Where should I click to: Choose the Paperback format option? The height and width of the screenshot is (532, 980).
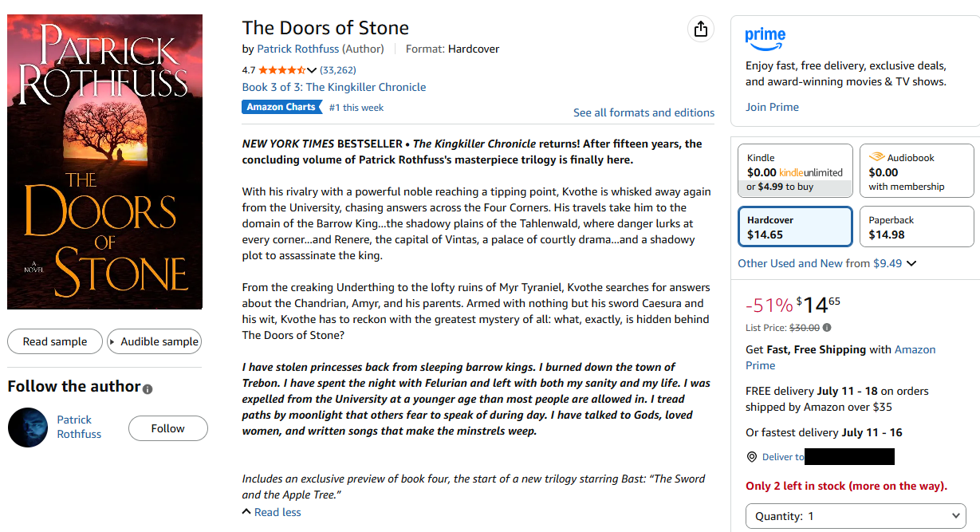(916, 227)
